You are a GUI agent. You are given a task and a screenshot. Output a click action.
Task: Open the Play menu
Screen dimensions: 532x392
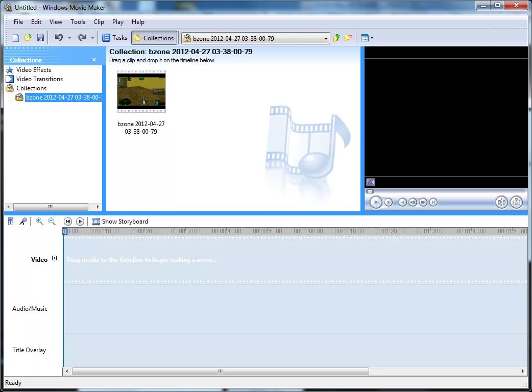pos(118,22)
